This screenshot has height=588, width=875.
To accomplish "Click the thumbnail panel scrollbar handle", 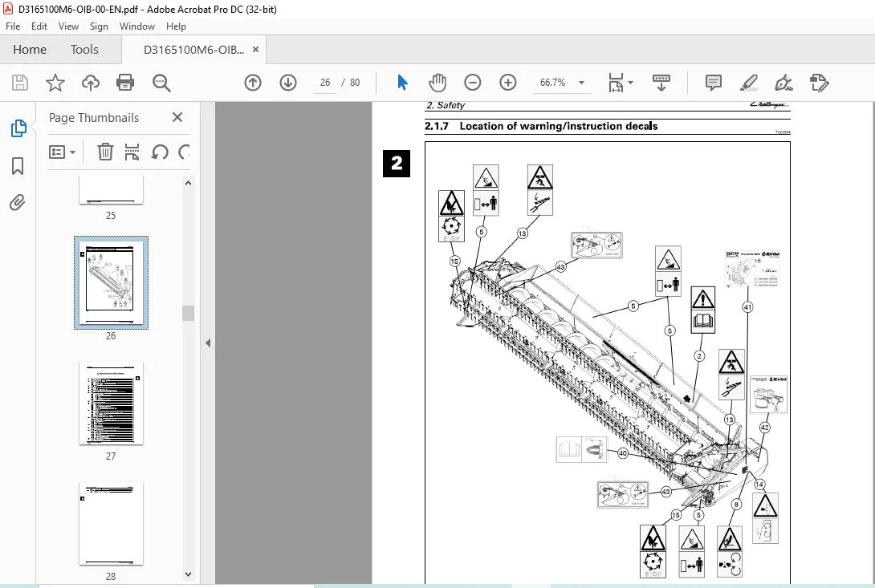I will 188,313.
